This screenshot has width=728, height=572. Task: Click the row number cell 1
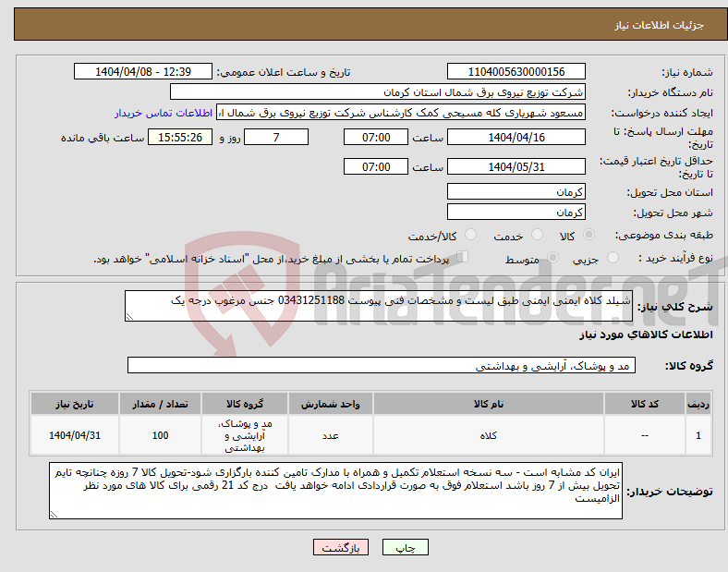click(x=698, y=435)
